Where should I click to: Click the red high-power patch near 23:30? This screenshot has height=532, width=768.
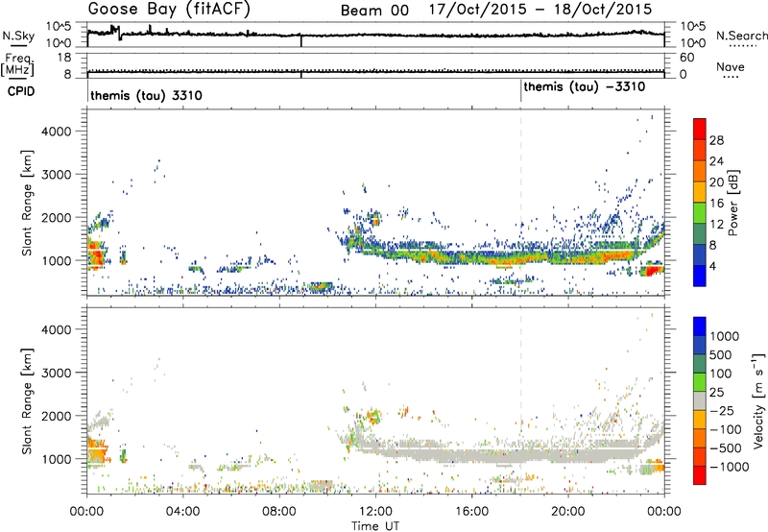click(x=653, y=270)
